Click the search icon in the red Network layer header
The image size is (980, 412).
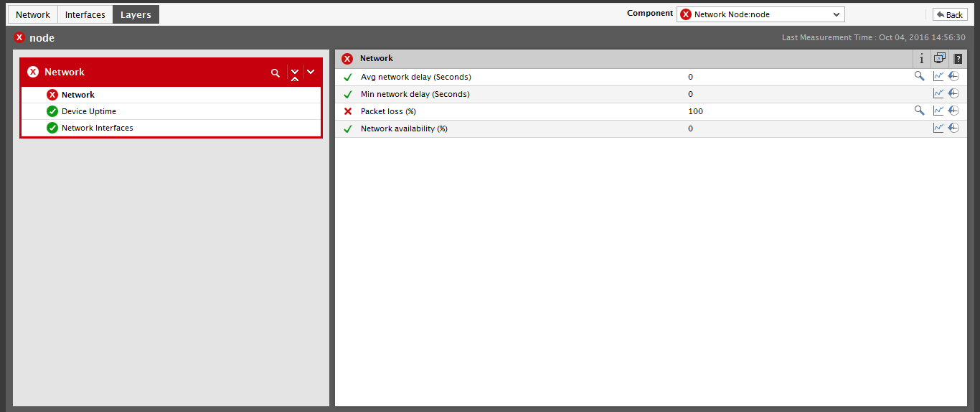(275, 72)
